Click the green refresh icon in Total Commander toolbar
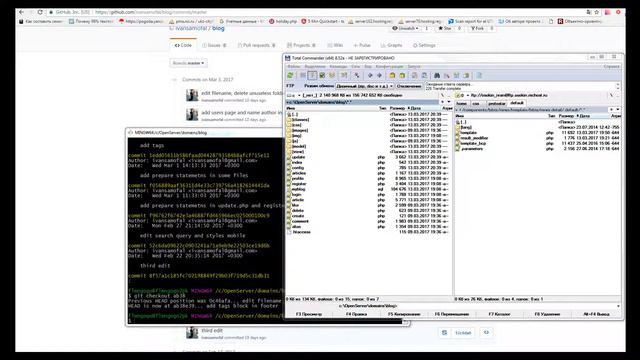Screen dimensions: 640x360 [290, 76]
